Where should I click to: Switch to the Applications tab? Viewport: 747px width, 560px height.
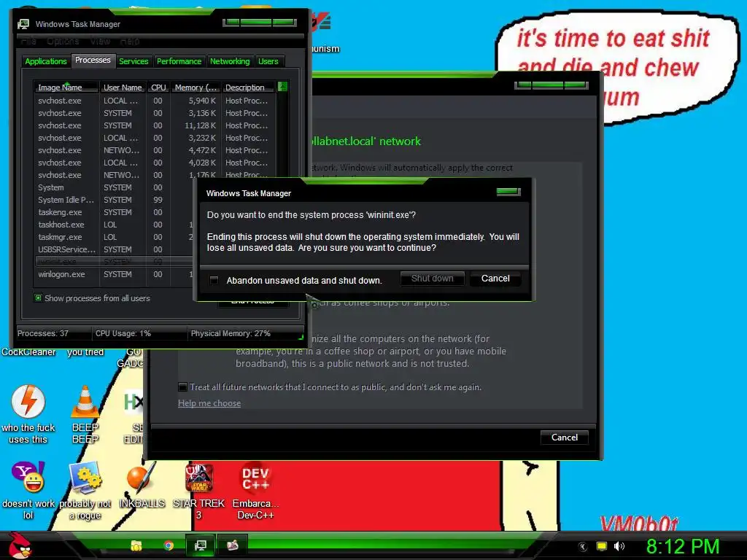46,61
